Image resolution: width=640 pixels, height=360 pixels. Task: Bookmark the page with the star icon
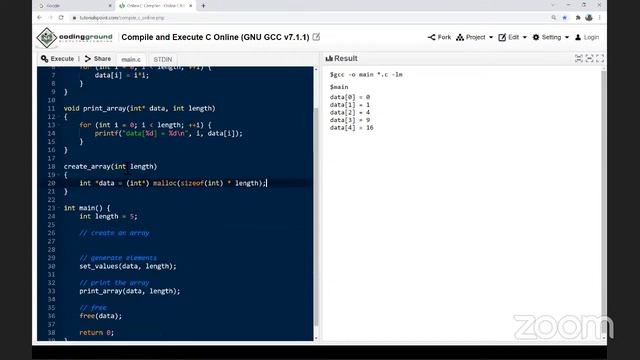564,18
